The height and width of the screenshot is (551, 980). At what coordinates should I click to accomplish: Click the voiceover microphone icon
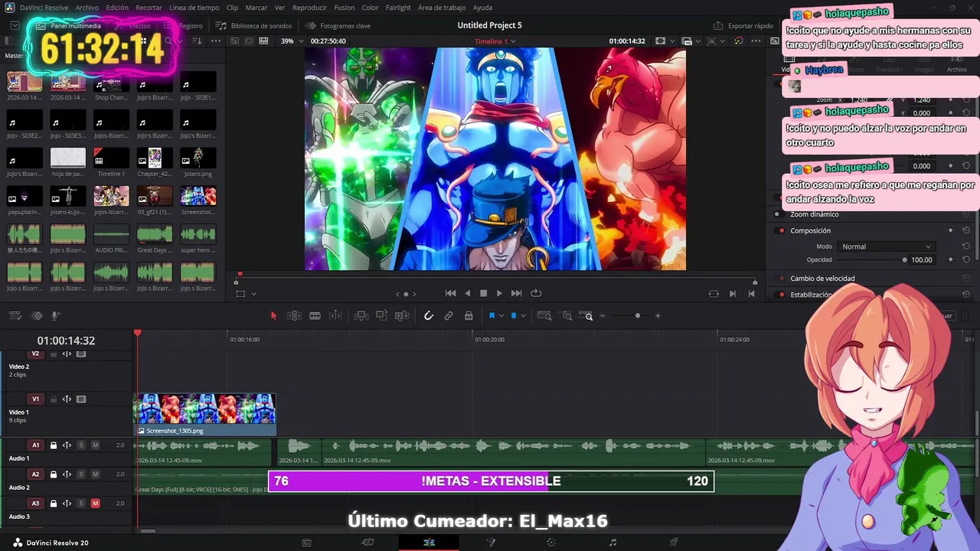56,315
